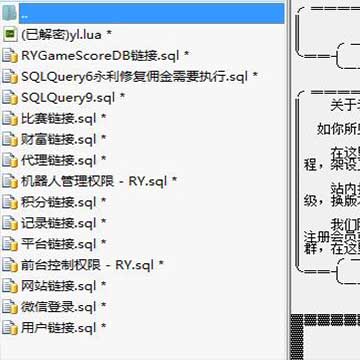This screenshot has width=360, height=360.
Task: Select the 比赛链接.sql file name
Action: click(64, 118)
